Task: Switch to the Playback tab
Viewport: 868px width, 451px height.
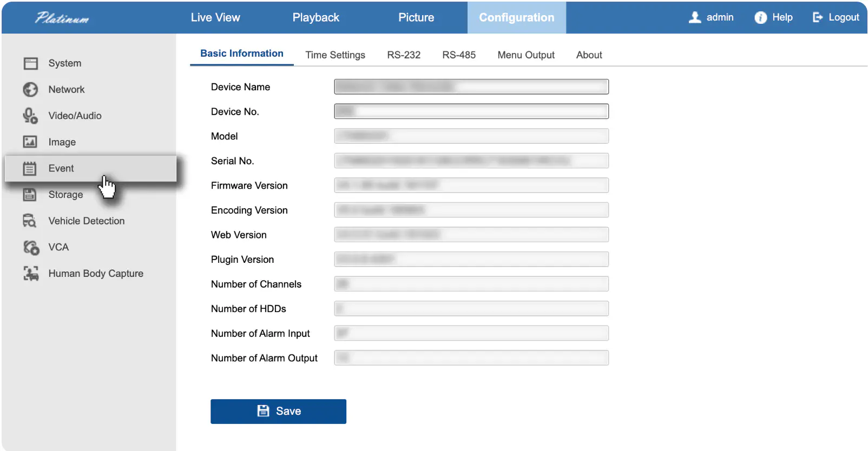Action: click(x=316, y=17)
